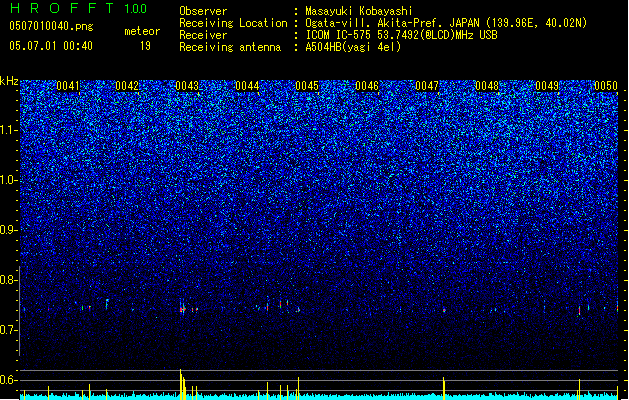Click the Receiving Location label
Screen dimensions: 629x400
pos(233,23)
